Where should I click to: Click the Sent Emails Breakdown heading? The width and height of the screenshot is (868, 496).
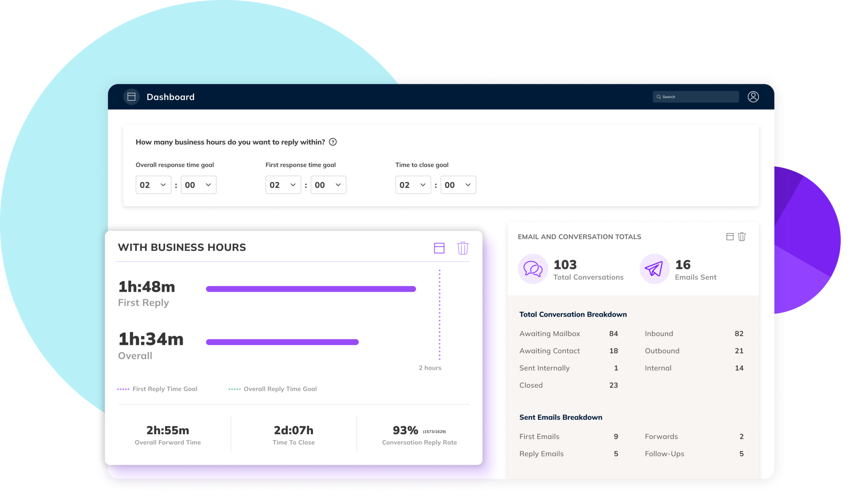pyautogui.click(x=561, y=417)
